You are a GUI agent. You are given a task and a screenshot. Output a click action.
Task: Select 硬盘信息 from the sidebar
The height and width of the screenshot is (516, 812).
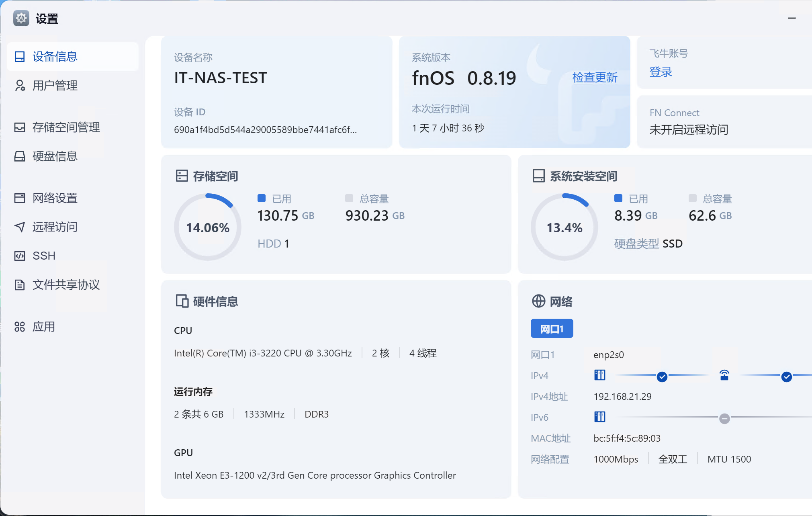(x=73, y=156)
